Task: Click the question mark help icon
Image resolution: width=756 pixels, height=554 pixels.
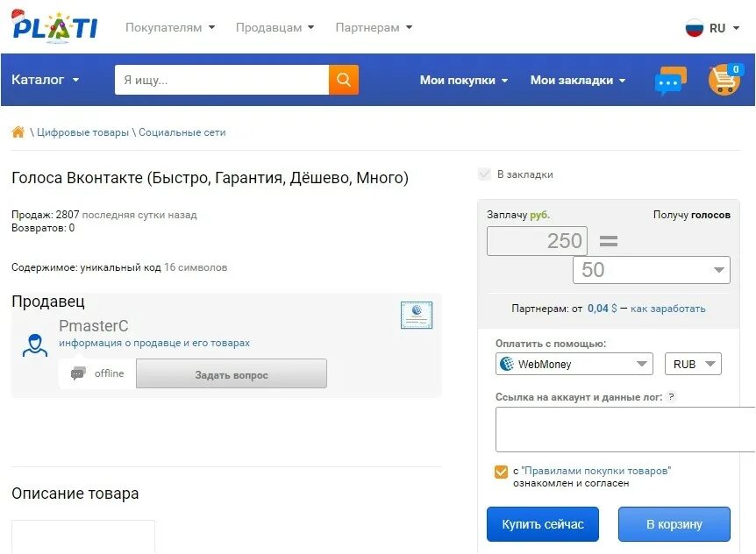Action: [x=671, y=397]
